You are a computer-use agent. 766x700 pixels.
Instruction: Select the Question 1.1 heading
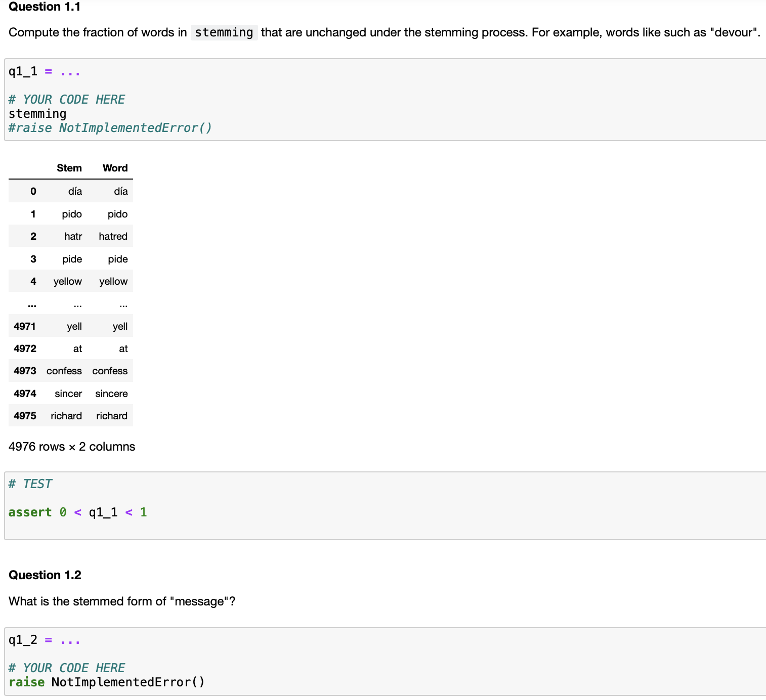pos(45,7)
